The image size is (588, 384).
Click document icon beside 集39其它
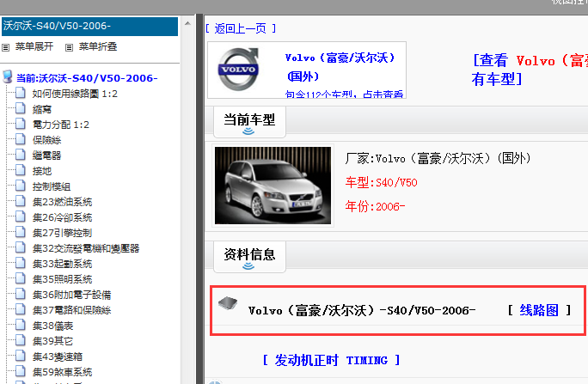coord(21,340)
